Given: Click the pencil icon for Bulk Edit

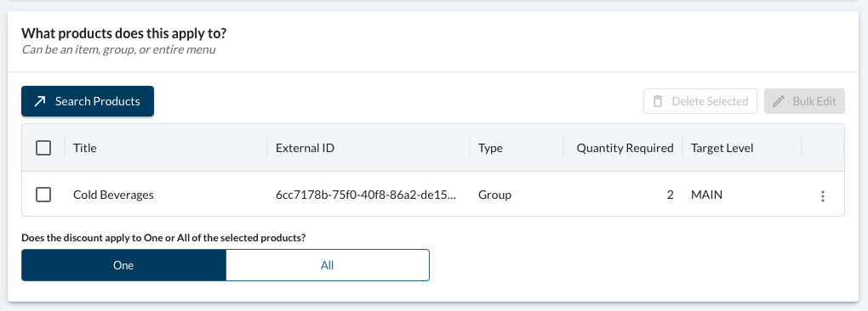Looking at the screenshot, I should tap(779, 101).
